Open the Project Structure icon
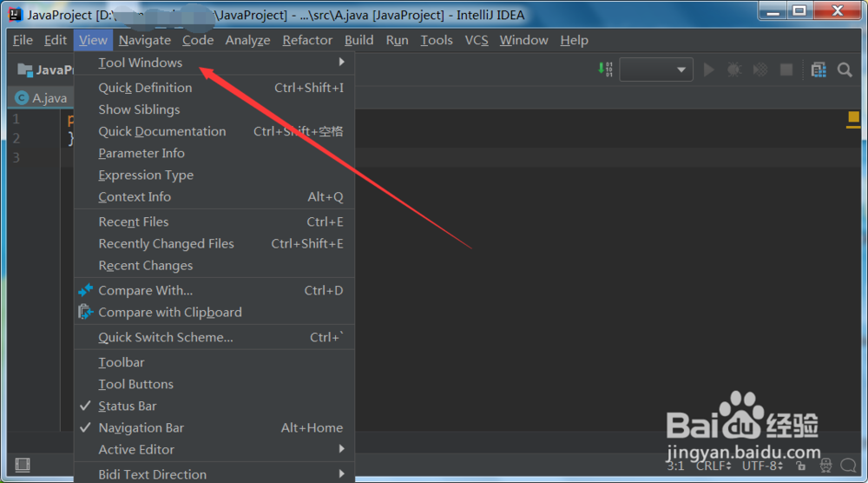Viewport: 868px width, 483px height. [819, 69]
